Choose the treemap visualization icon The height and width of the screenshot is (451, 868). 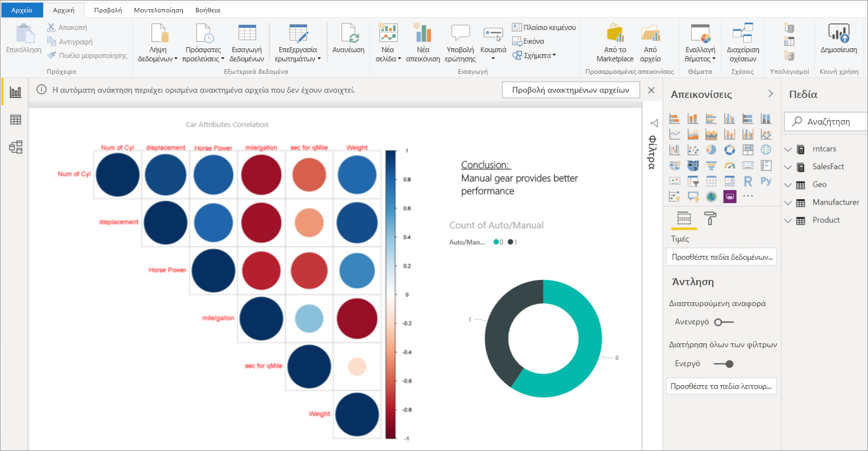point(748,149)
